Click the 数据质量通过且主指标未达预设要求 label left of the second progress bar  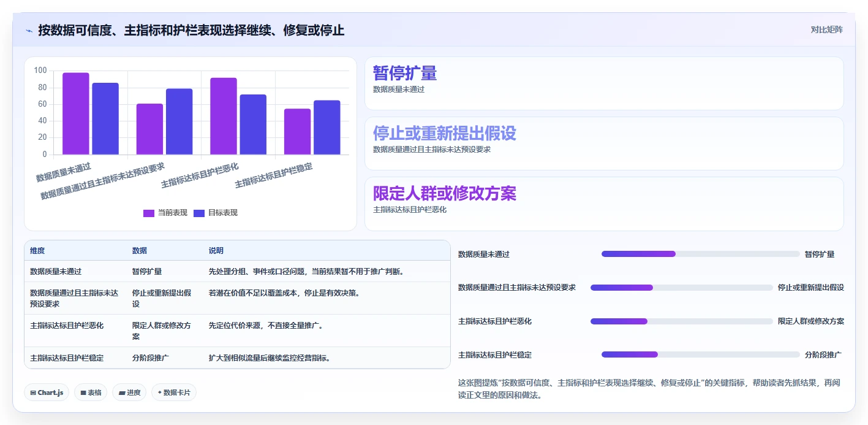coord(517,287)
